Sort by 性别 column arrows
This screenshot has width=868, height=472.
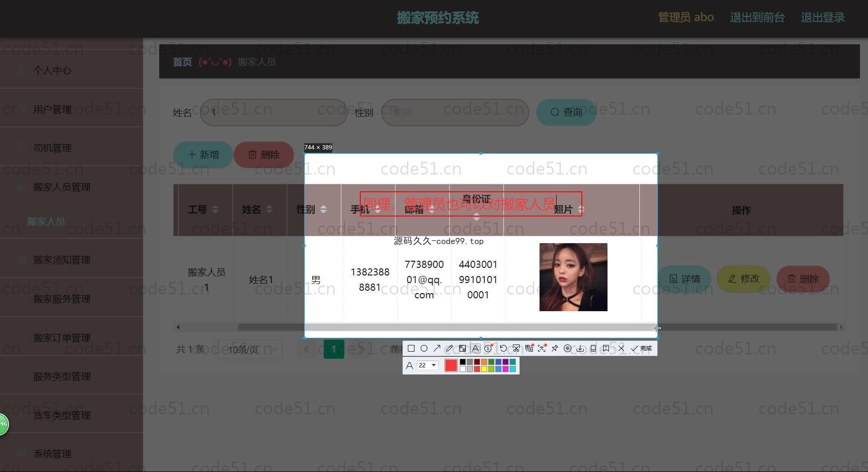pos(323,209)
